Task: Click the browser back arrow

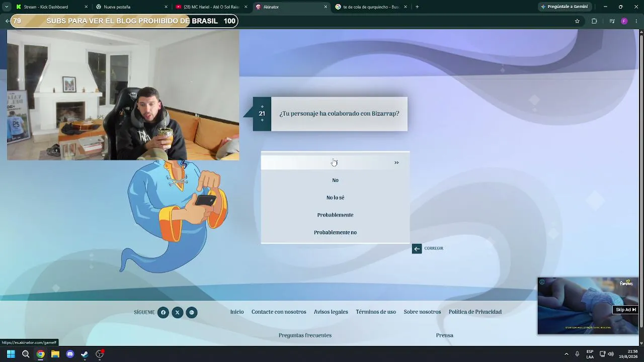Action: tap(7, 21)
